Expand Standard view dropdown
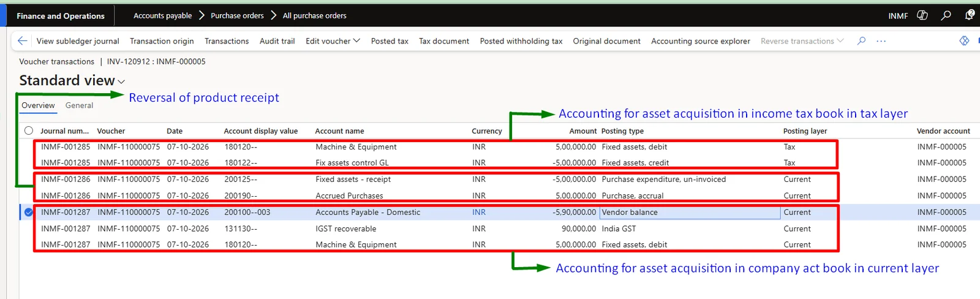 point(121,81)
